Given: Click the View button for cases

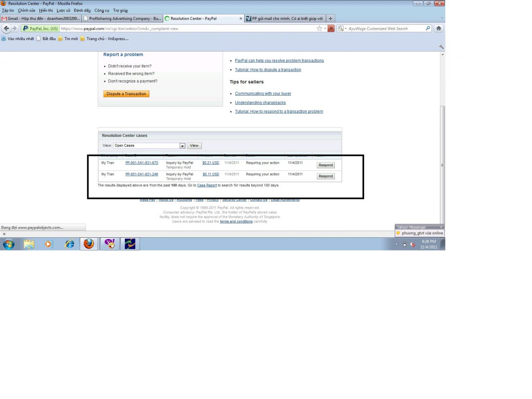Looking at the screenshot, I should pyautogui.click(x=194, y=146).
